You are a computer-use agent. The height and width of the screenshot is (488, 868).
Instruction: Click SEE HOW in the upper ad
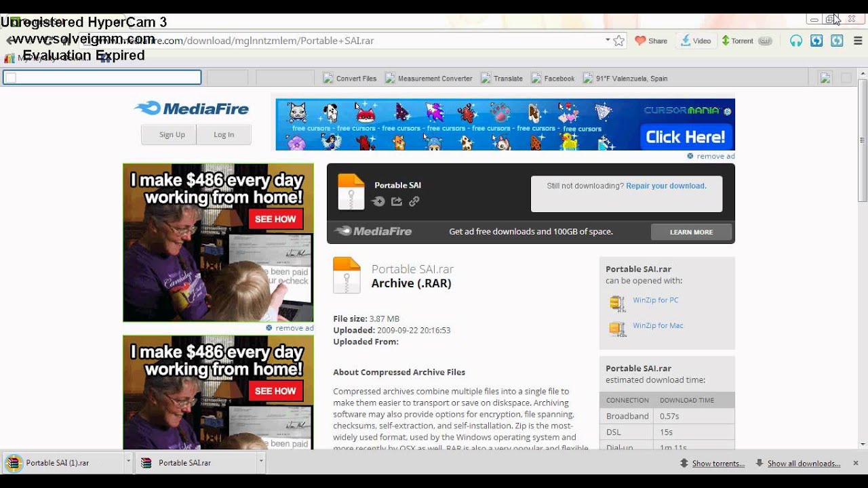275,219
